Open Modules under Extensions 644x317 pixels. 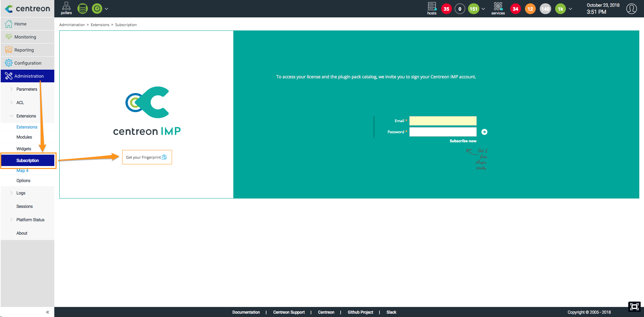pyautogui.click(x=24, y=137)
